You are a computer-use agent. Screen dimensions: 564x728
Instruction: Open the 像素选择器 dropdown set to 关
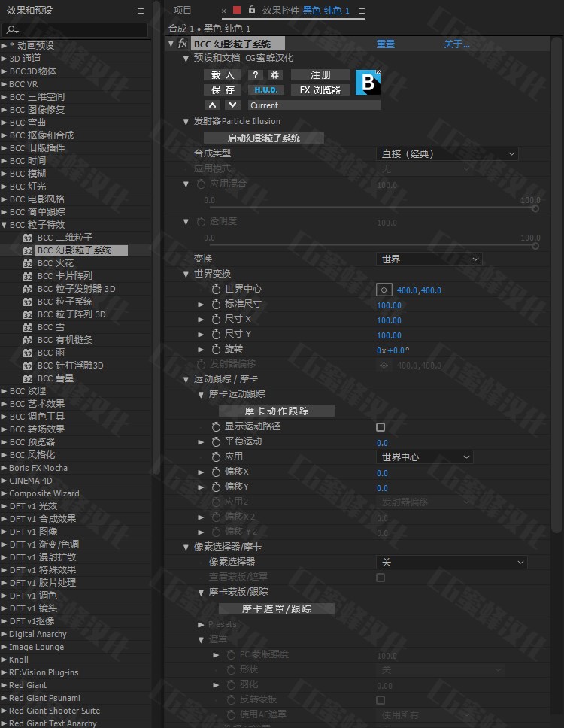point(452,563)
